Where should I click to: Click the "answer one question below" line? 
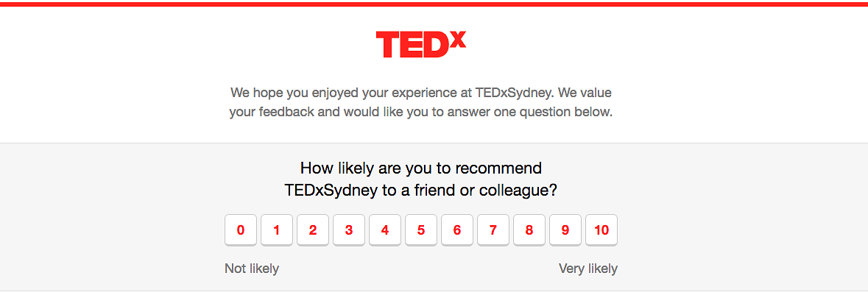pos(421,113)
